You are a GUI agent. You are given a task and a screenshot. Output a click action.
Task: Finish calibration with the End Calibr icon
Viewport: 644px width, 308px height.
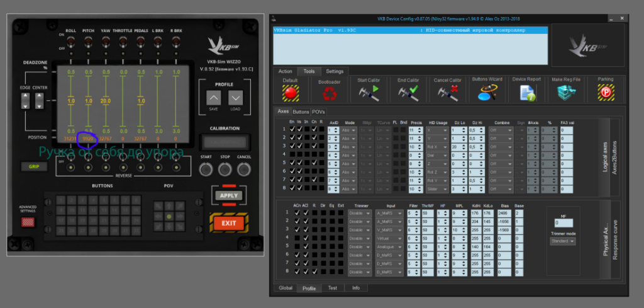[408, 93]
